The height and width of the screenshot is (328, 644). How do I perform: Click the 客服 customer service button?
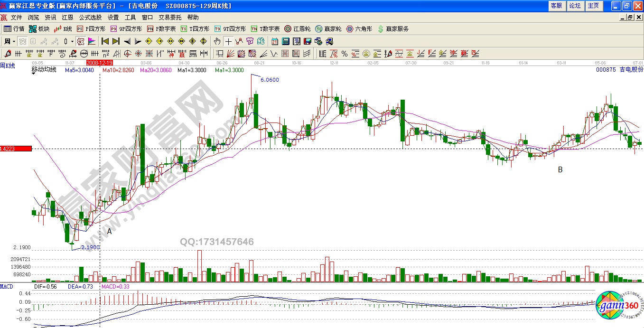(556, 6)
